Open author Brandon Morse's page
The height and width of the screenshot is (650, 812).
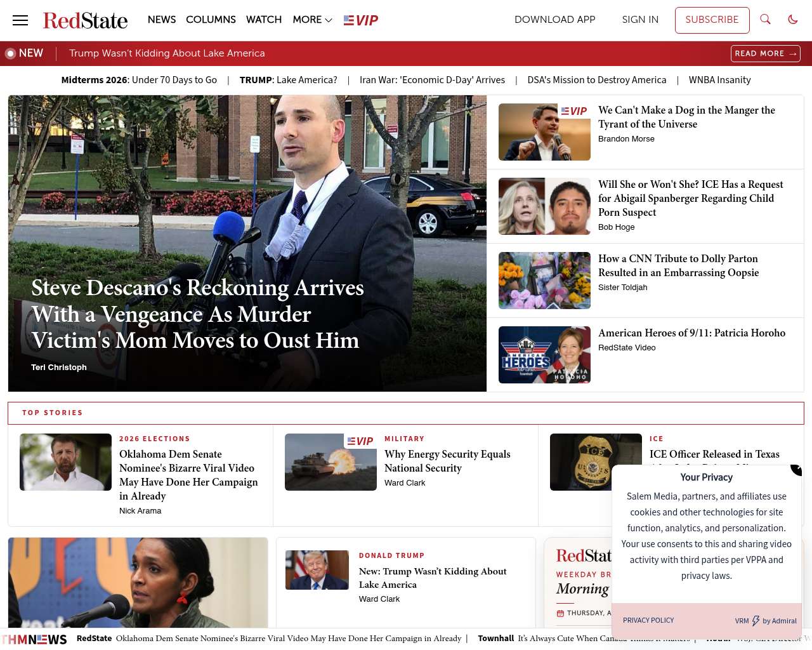(626, 139)
